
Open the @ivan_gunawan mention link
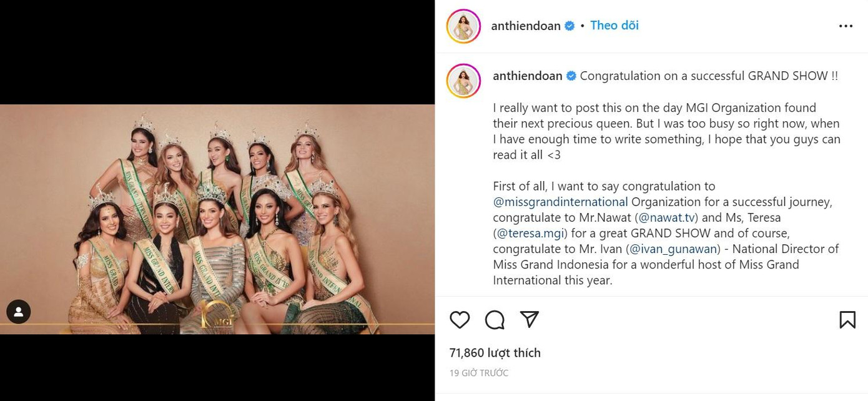(673, 249)
